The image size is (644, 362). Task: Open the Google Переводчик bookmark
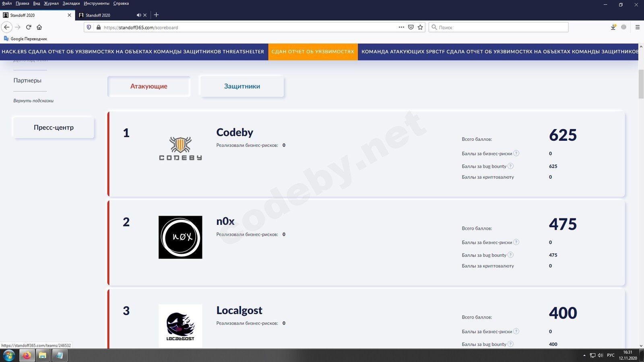tap(25, 39)
